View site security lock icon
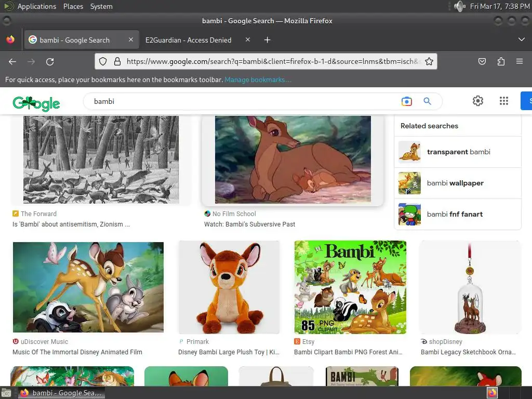This screenshot has width=532, height=399. pyautogui.click(x=117, y=61)
